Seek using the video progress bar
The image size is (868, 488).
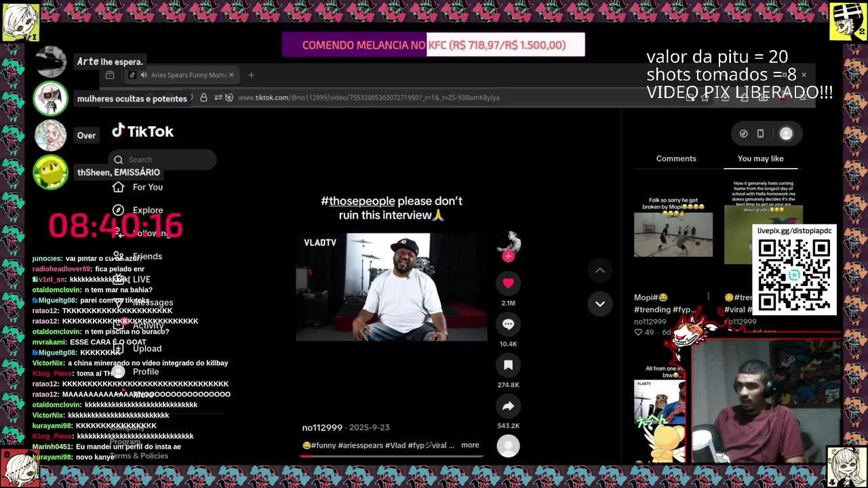pos(391,455)
